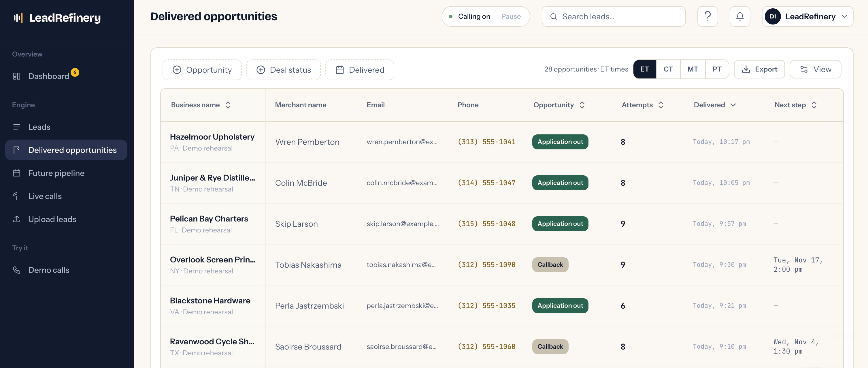
Task: Click phone number (314) 555-1047
Action: [x=486, y=183]
